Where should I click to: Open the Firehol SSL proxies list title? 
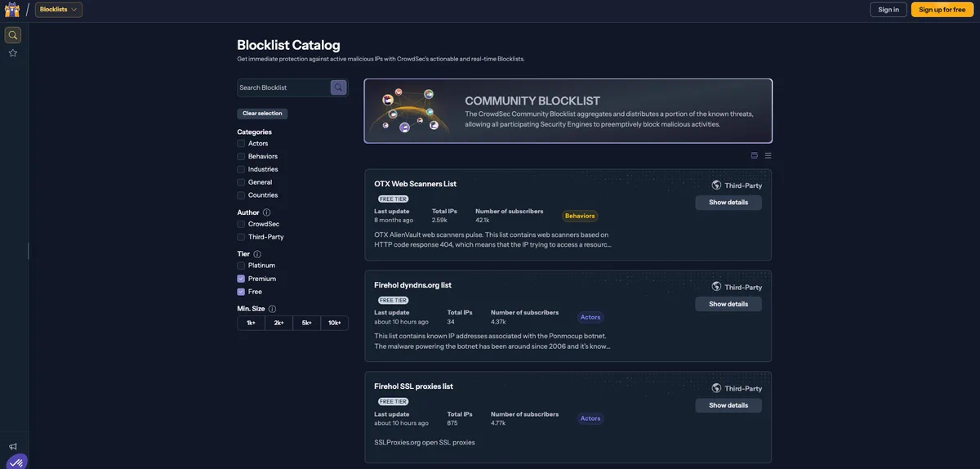(x=414, y=386)
